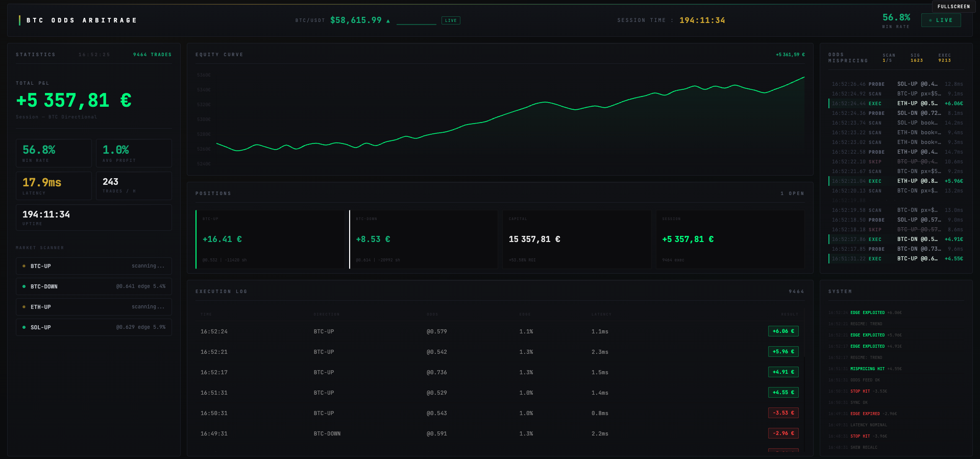980x459 pixels.
Task: Click the 16:52:24.44 EXEC ETH-UP mispricing entry
Action: click(896, 104)
